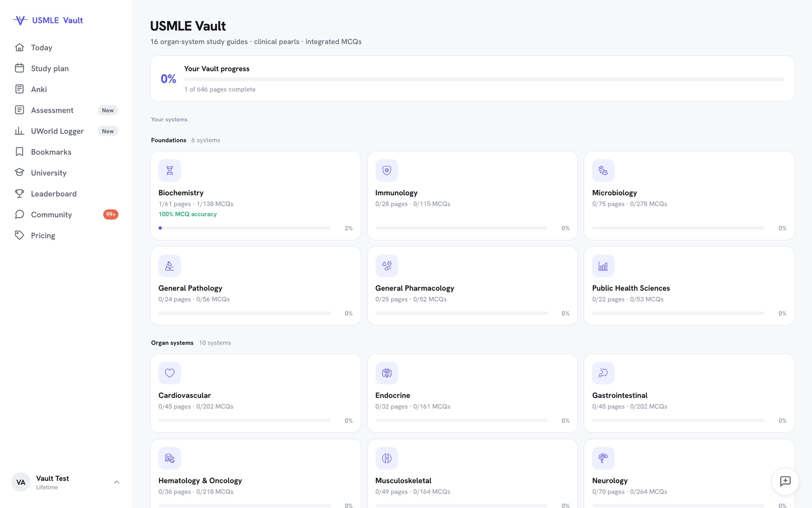
Task: Click the Cardiovascular card title
Action: 185,395
